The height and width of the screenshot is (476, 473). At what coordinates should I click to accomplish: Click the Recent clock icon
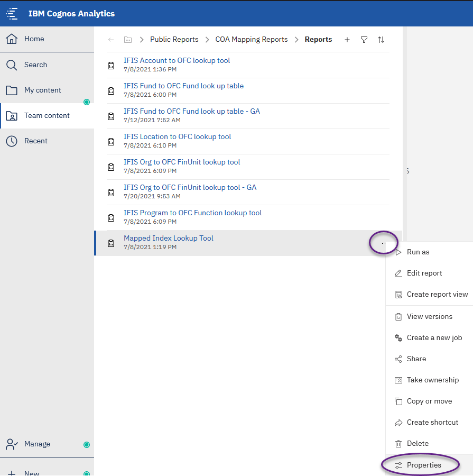coord(12,141)
